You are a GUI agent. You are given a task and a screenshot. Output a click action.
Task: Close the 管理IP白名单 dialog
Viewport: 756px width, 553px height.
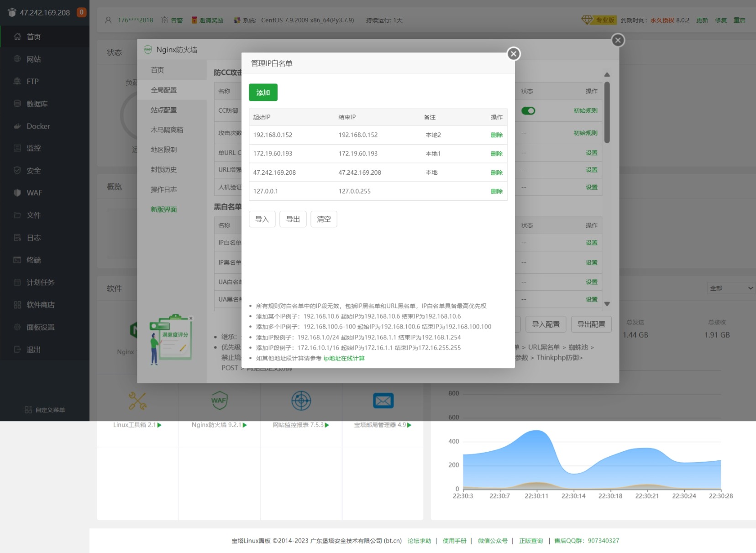point(514,54)
